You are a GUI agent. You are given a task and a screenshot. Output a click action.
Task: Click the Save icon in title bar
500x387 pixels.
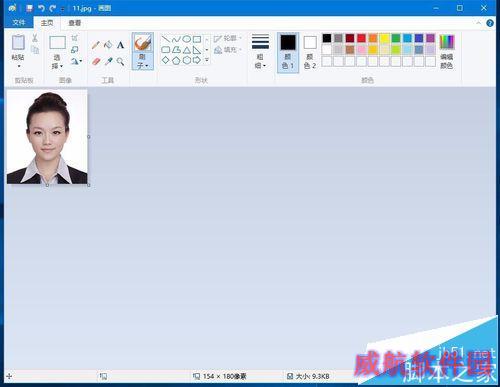pos(30,8)
